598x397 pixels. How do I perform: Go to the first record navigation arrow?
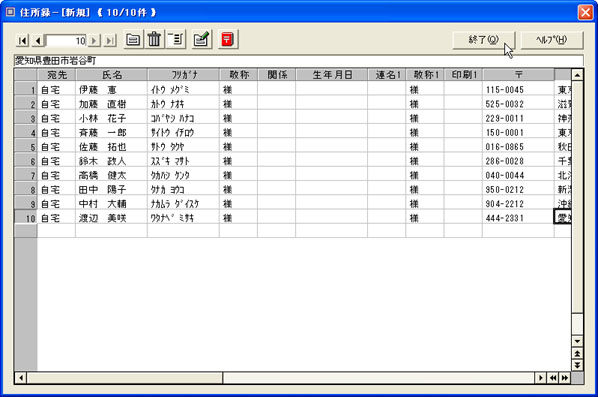click(22, 40)
